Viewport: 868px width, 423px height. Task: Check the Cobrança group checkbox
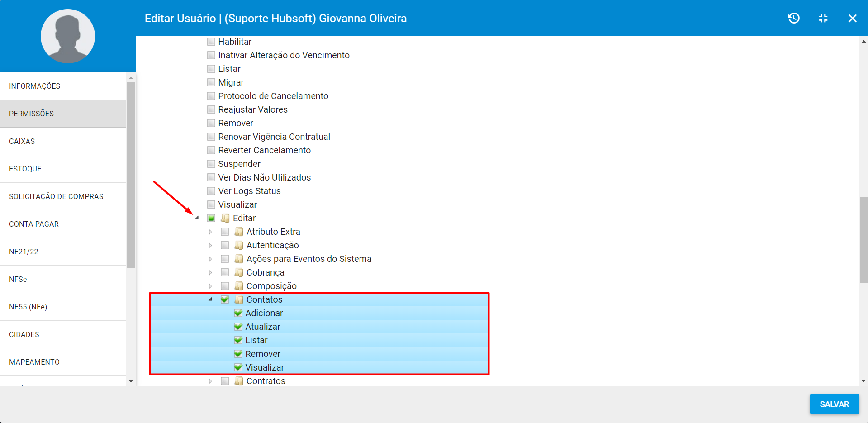coord(225,272)
